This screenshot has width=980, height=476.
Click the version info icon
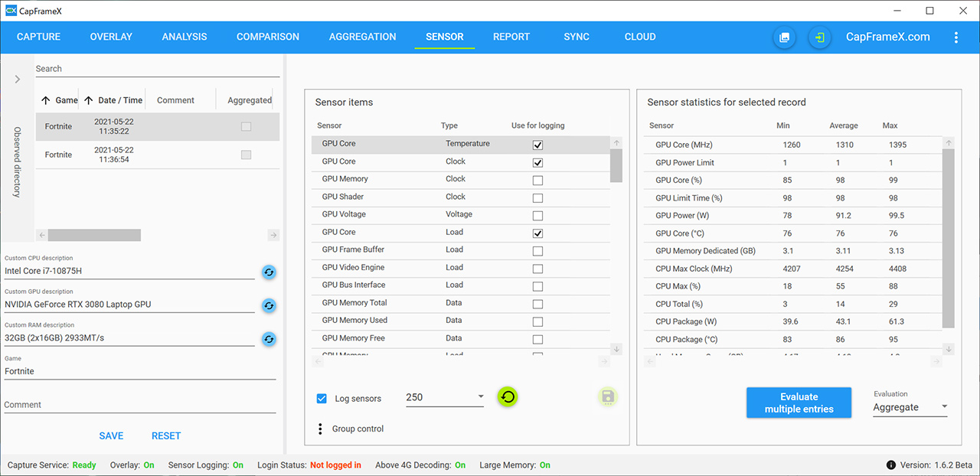pos(891,465)
